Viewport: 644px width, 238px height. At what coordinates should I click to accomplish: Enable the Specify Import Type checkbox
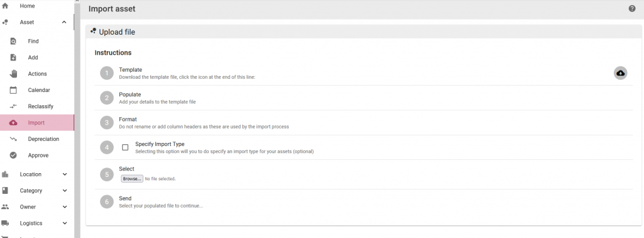coord(125,147)
